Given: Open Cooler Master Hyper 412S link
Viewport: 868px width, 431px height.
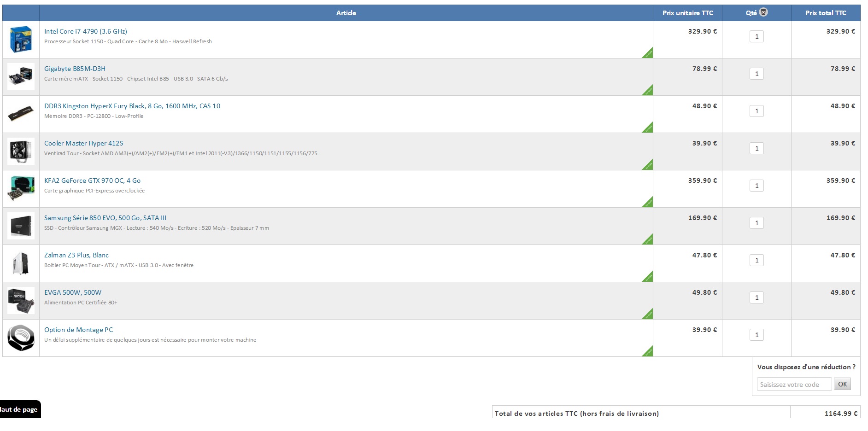Looking at the screenshot, I should coord(84,143).
